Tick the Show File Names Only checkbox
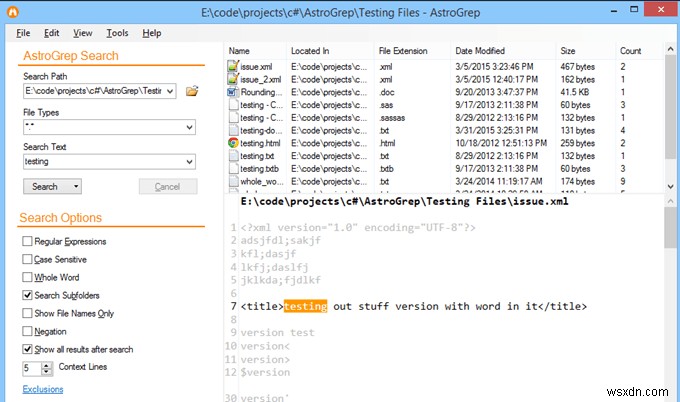Viewport: 680px width, 402px height. (27, 313)
